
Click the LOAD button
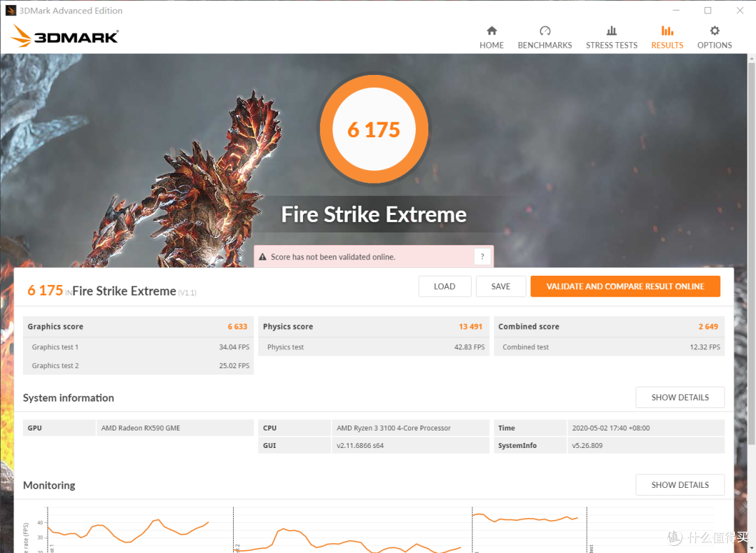444,286
